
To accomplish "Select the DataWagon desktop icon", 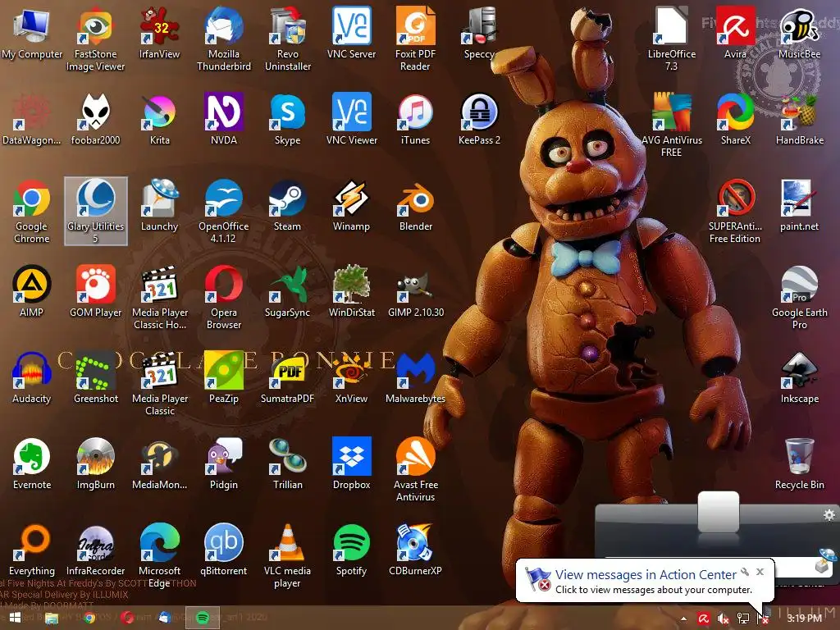I will point(32,120).
